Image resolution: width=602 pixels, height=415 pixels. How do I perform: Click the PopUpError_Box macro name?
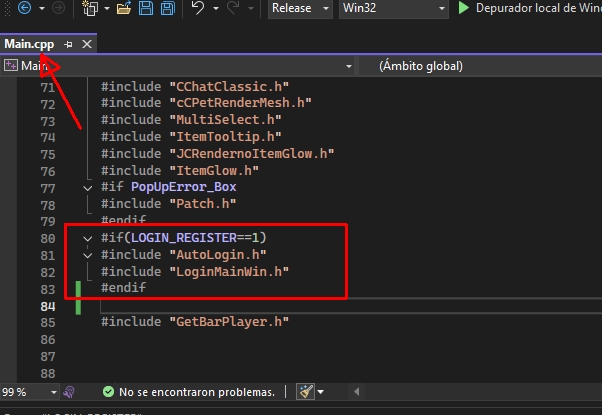point(184,187)
